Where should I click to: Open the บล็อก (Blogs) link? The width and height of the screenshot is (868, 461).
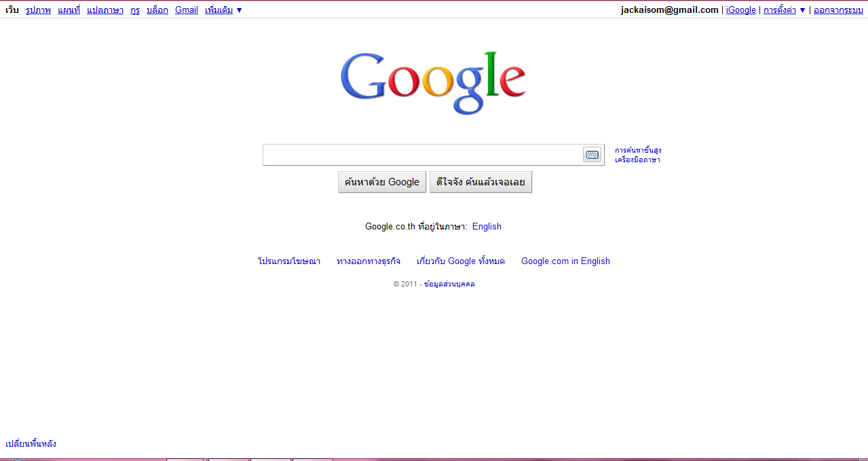[x=157, y=10]
